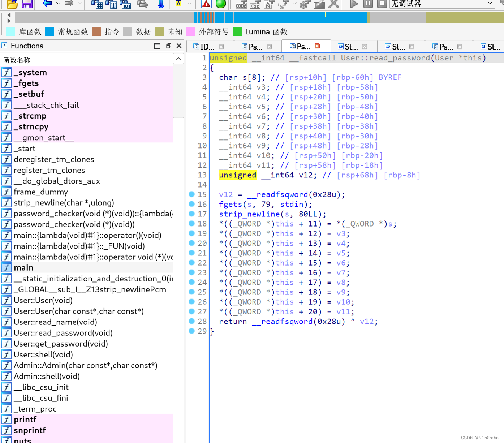Viewport: 504px width, 443px height.
Task: Toggle breakpoint on line 17 strip_newline
Action: pyautogui.click(x=192, y=214)
